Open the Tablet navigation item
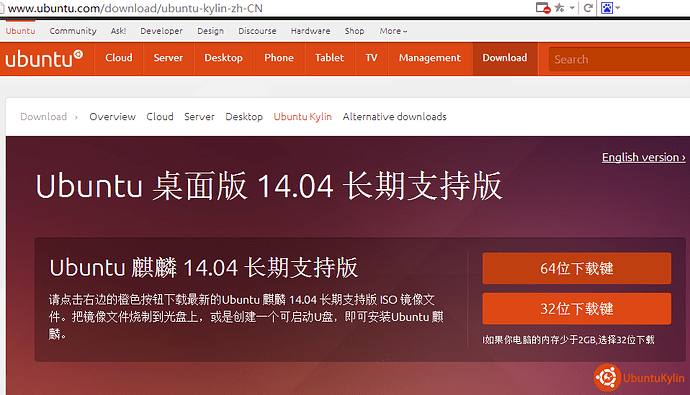Viewport: 690px width, 395px height. click(330, 58)
